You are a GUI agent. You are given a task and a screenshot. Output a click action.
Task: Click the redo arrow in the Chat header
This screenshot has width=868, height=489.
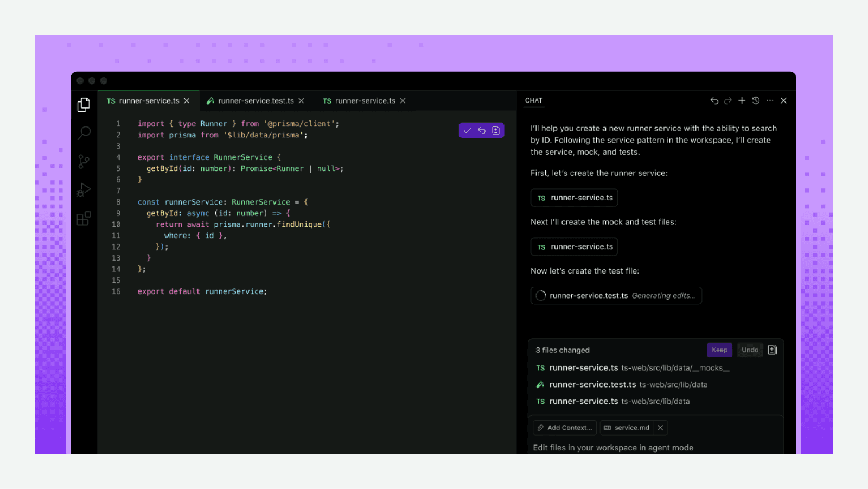pyautogui.click(x=728, y=100)
